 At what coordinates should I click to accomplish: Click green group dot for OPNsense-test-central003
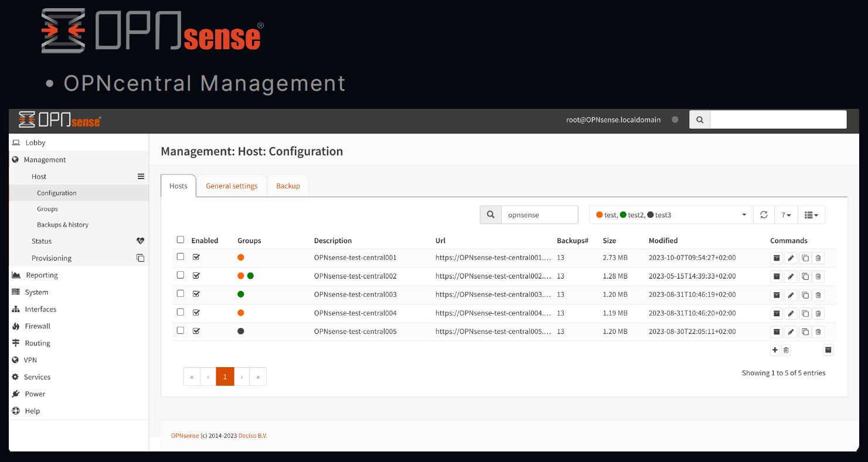[241, 294]
